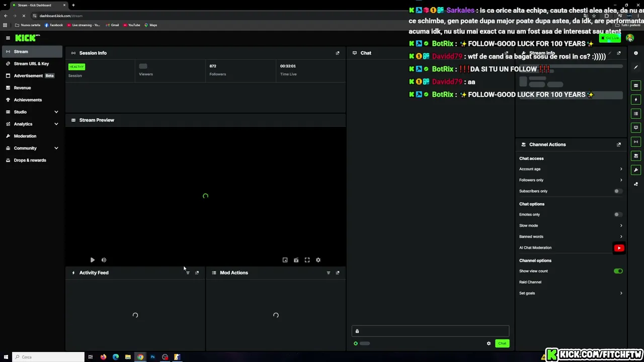
Task: Expand Set goals options
Action: pyautogui.click(x=571, y=293)
